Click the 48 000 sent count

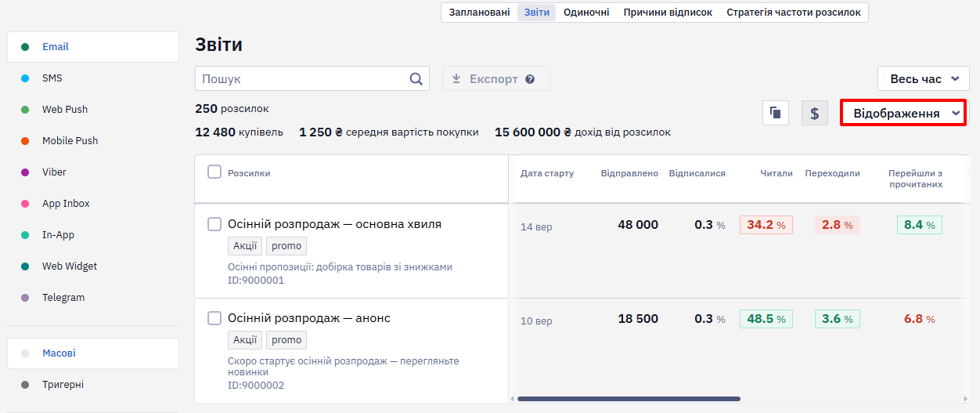coord(638,225)
